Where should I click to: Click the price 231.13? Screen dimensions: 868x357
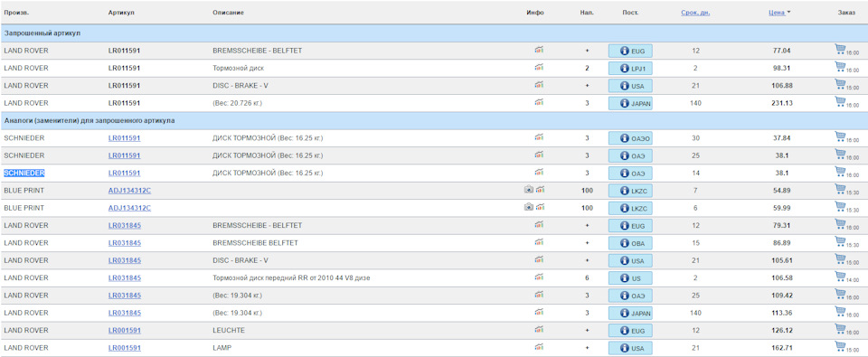click(781, 103)
